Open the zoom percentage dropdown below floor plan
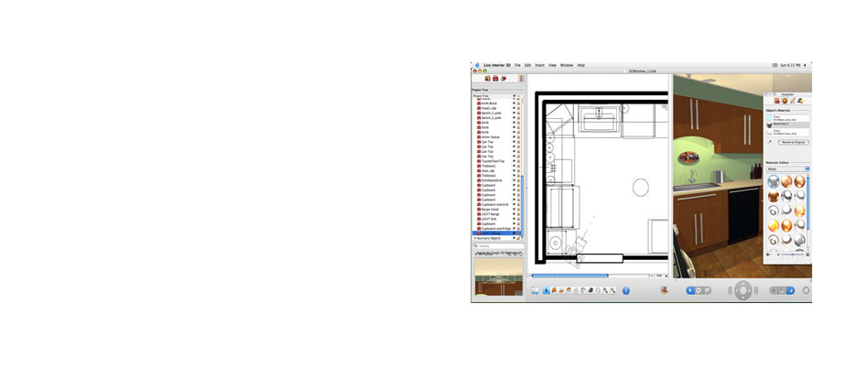Screen dimensions: 868x369 [x=659, y=275]
